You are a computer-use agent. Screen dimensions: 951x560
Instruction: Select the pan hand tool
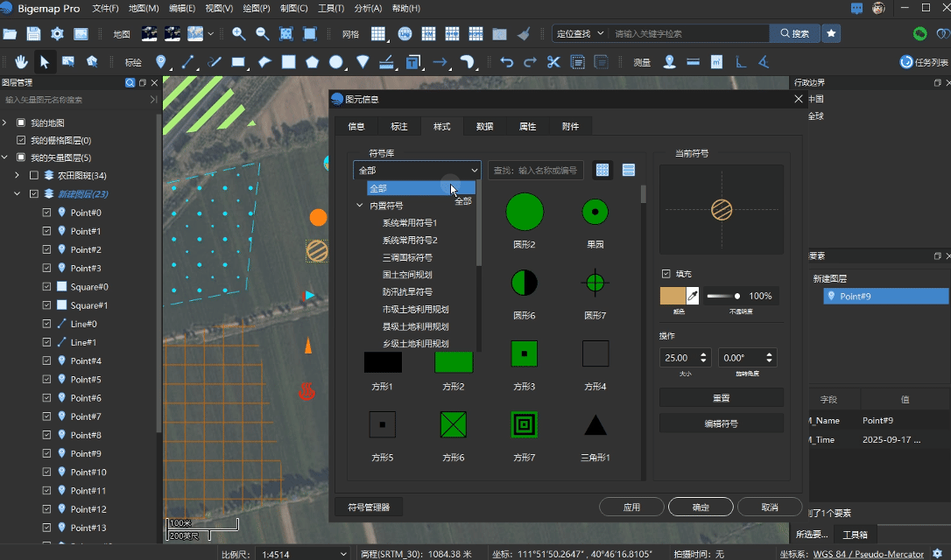[x=22, y=62]
